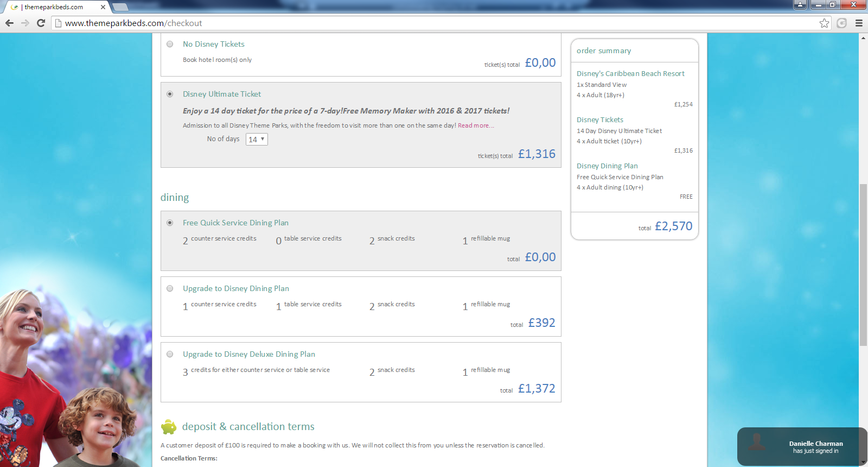The width and height of the screenshot is (868, 467).
Task: Click Danielle Charman's avatar in notification
Action: (757, 443)
